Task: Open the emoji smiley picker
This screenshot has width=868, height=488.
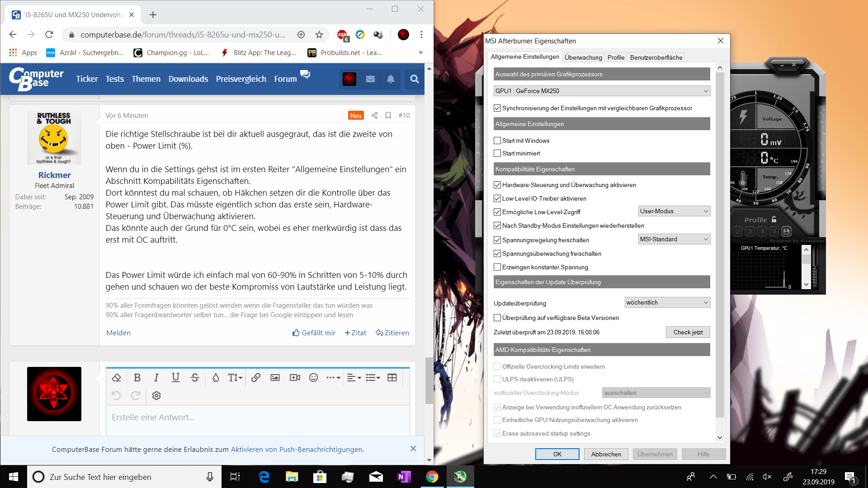Action: pos(313,378)
